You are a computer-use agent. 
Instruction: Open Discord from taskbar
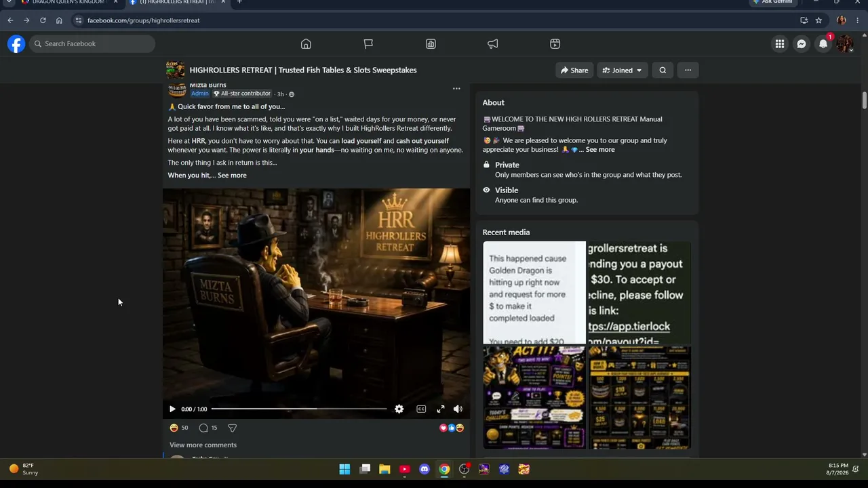click(425, 469)
